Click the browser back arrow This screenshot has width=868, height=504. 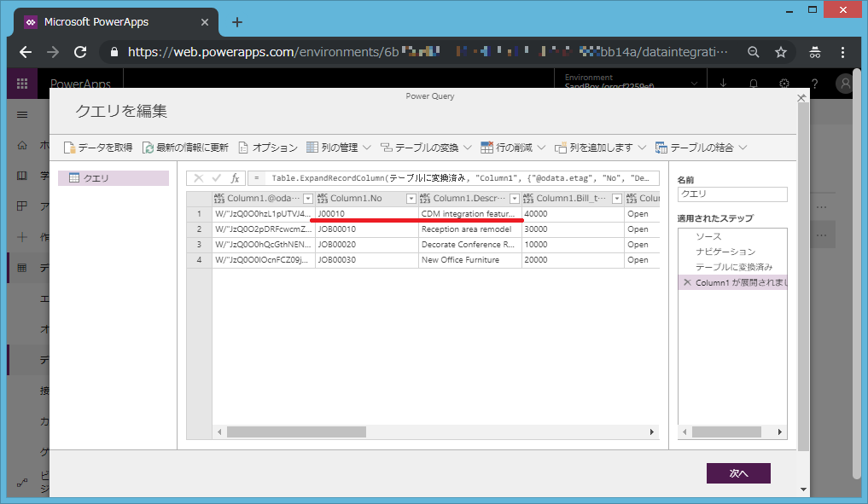(x=26, y=52)
